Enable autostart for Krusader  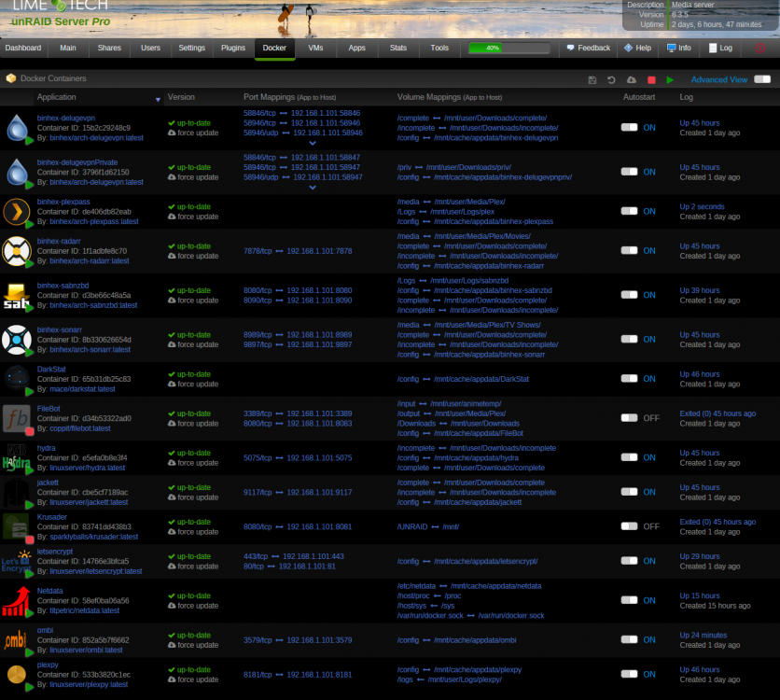(629, 526)
